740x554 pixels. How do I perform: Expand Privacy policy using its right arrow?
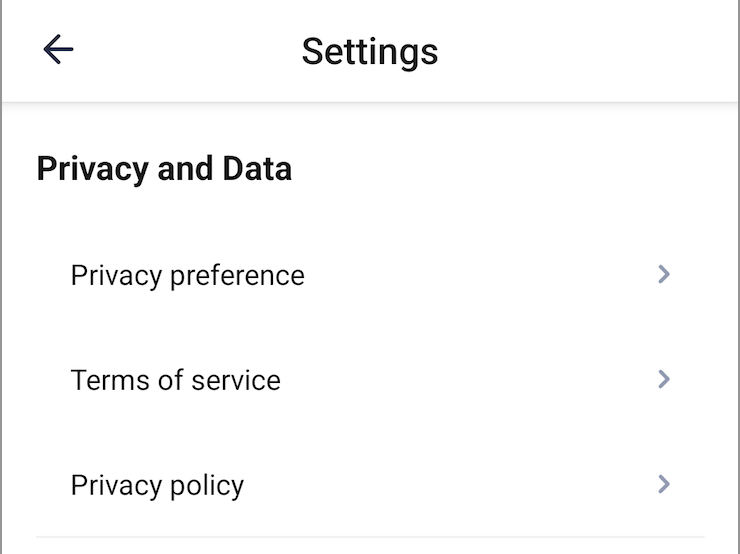pyautogui.click(x=663, y=485)
